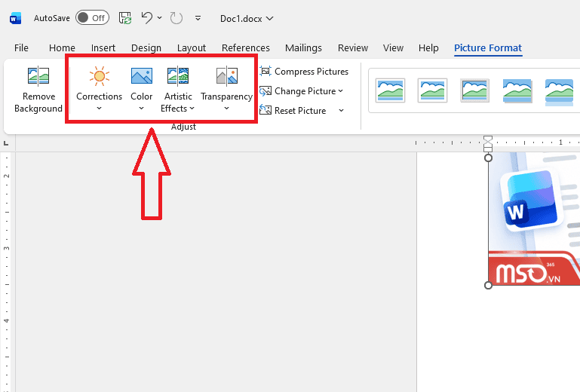
Task: Click the Reset Picture icon
Action: pos(265,110)
